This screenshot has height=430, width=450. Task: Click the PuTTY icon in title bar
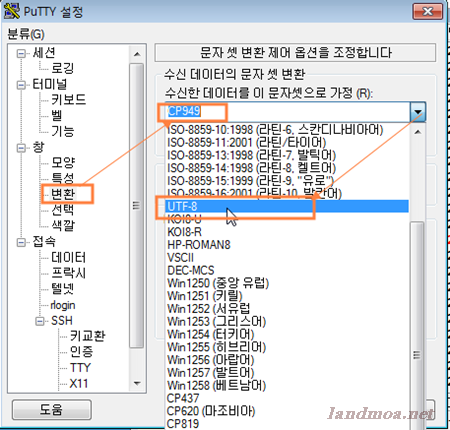click(x=12, y=11)
